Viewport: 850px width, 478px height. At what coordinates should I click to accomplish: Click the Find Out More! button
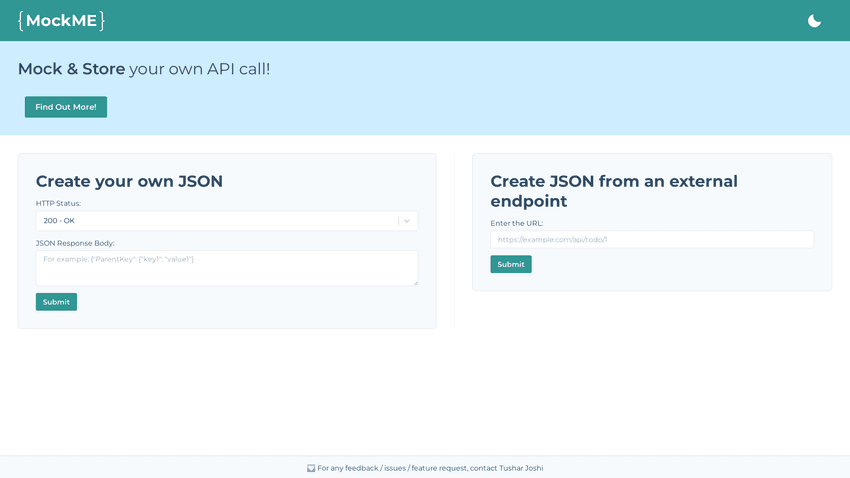click(x=66, y=107)
